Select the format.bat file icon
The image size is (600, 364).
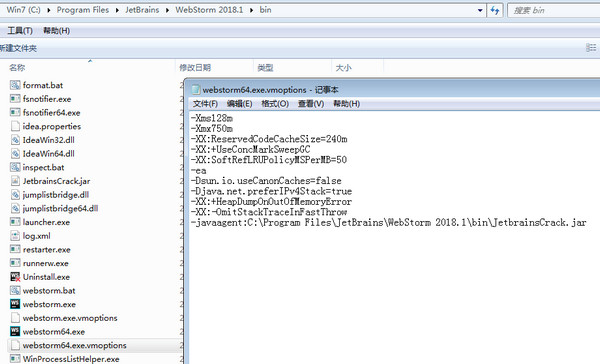15,85
